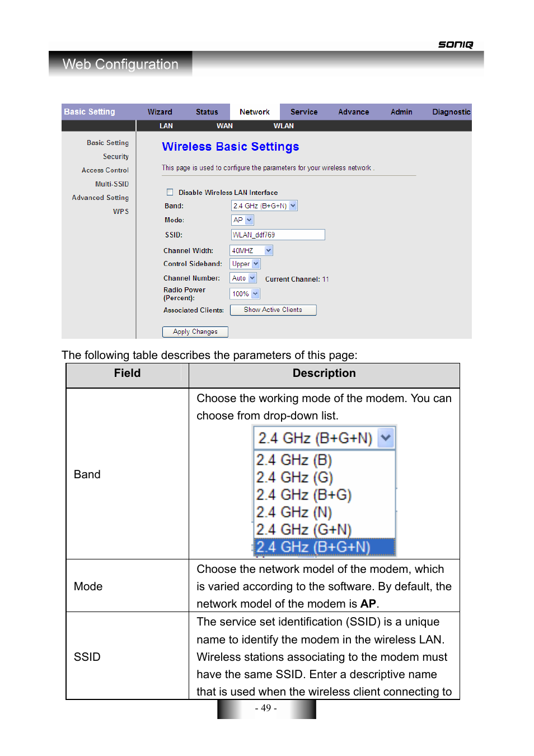Open the Admin tab

point(401,112)
